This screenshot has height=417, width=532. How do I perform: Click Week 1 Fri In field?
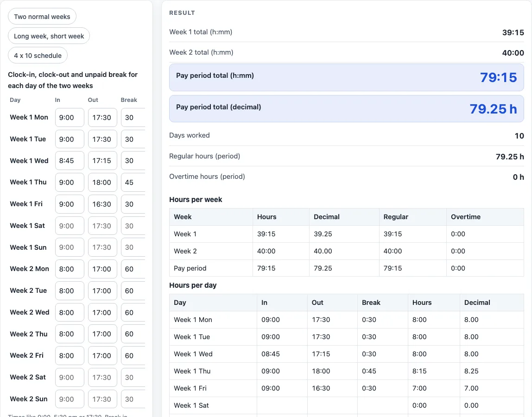coord(70,204)
